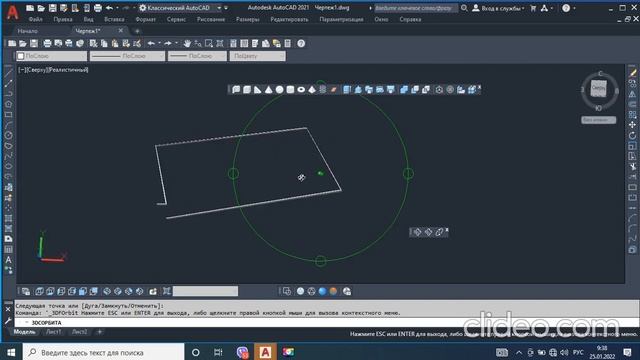Create a Polysolid from Modeling toolbar
The height and width of the screenshot is (360, 640).
[236, 89]
